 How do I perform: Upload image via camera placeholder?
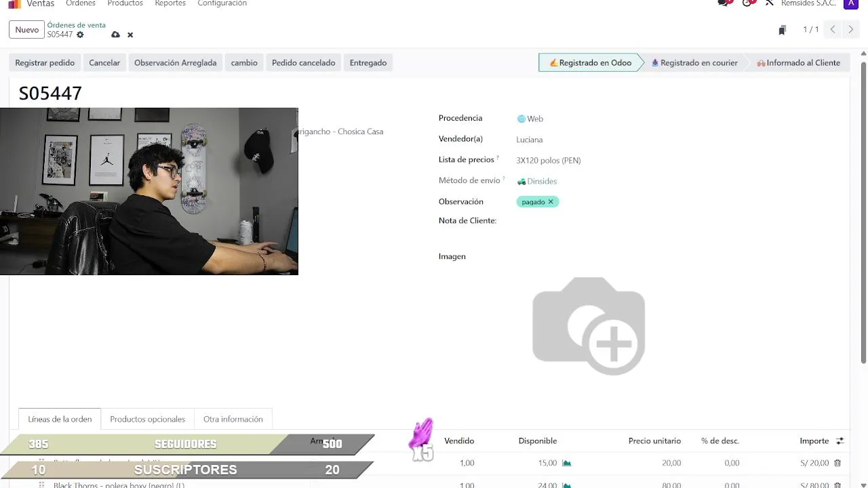(x=589, y=325)
